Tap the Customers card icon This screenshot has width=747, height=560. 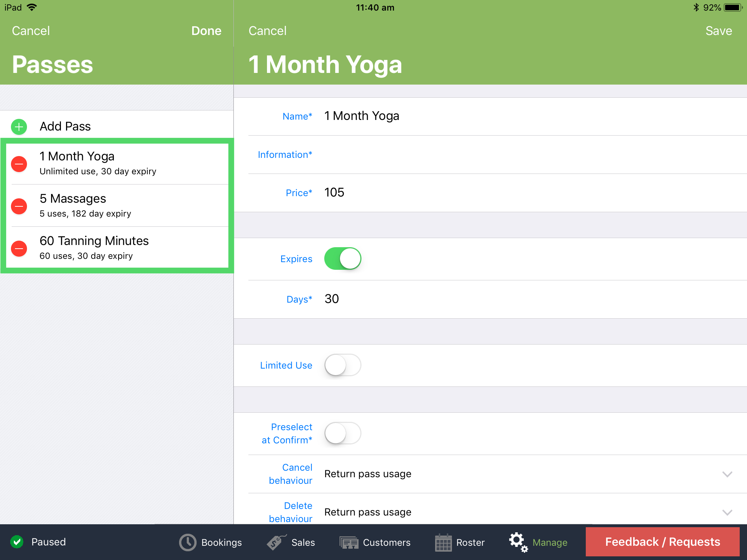pyautogui.click(x=349, y=542)
